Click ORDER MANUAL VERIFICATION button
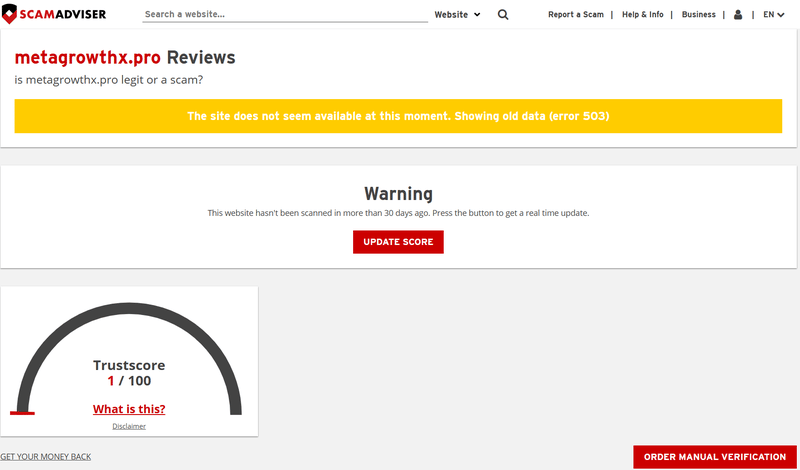The height and width of the screenshot is (470, 800). pos(715,457)
